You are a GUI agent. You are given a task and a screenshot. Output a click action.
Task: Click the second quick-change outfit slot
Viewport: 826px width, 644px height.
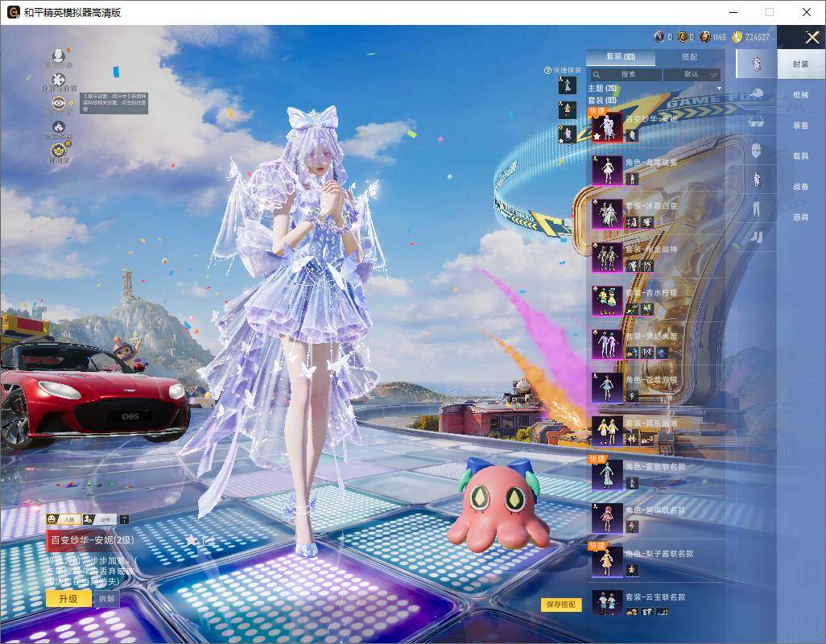coord(568,109)
